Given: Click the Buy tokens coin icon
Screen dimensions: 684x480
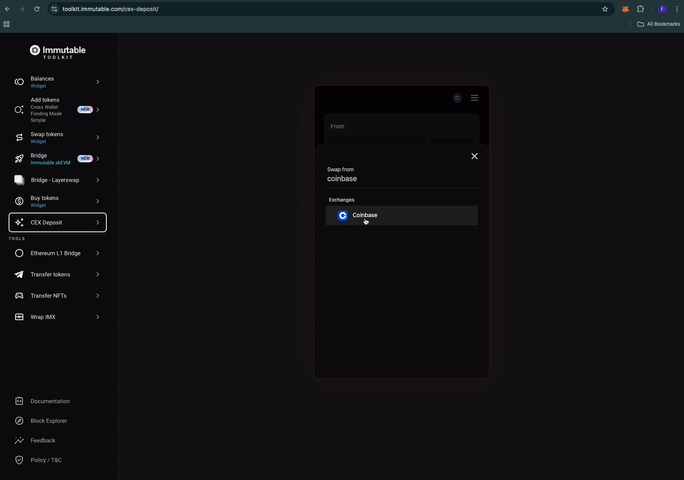Looking at the screenshot, I should click(x=19, y=201).
